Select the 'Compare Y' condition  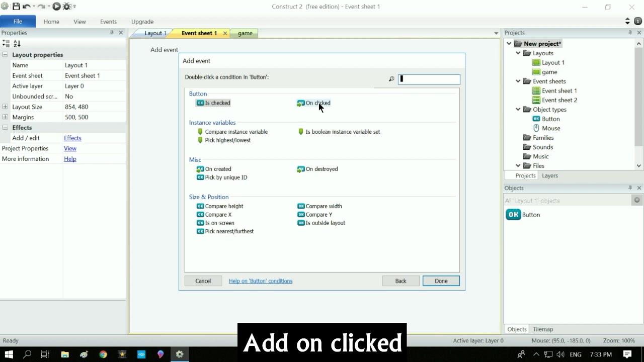[x=315, y=215]
